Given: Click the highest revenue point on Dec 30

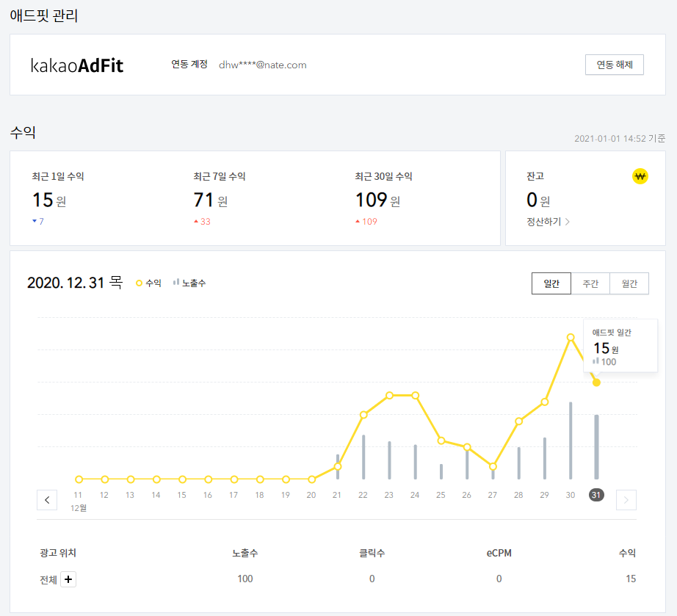Looking at the screenshot, I should click(x=571, y=337).
